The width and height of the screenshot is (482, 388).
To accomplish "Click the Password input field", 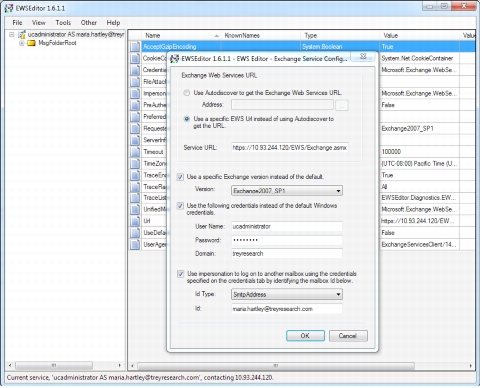I will tap(287, 240).
